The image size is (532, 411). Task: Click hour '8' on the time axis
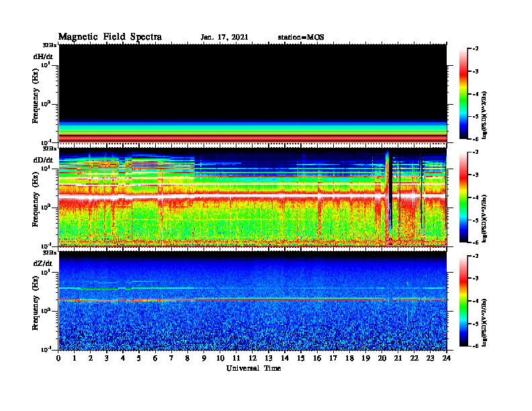187,359
